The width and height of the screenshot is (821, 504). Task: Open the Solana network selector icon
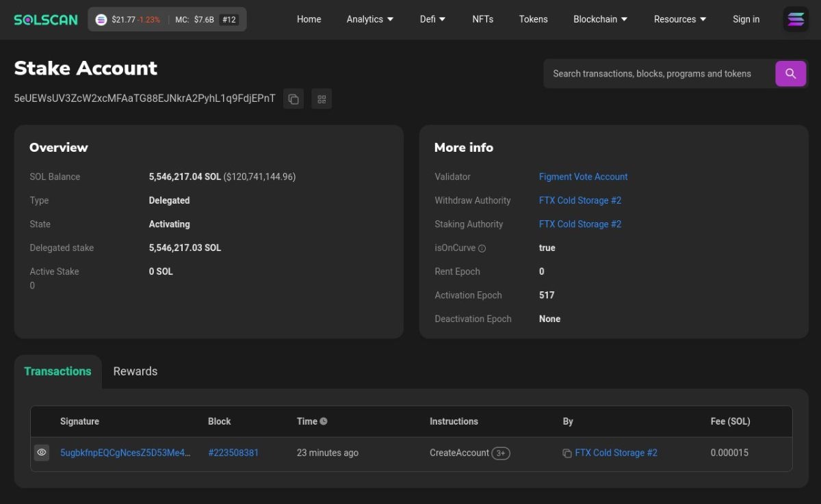(796, 19)
